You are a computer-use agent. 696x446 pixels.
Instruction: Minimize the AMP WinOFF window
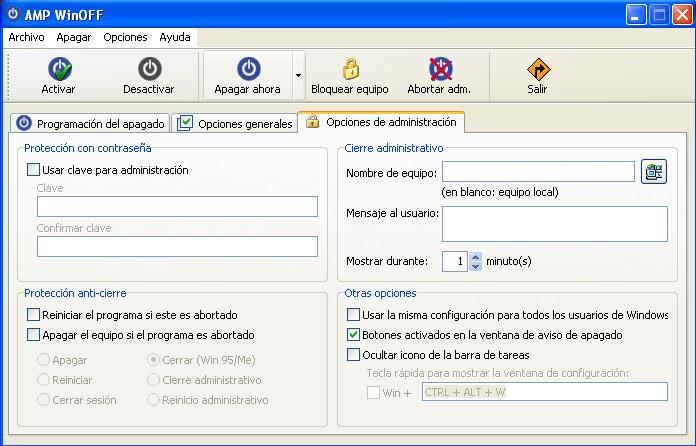(x=636, y=15)
